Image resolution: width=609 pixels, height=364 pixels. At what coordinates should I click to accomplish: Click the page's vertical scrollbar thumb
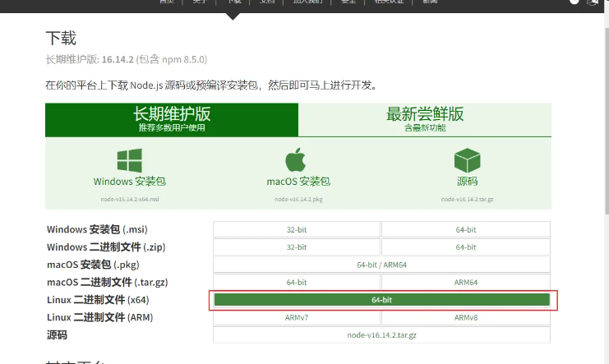coord(607,121)
